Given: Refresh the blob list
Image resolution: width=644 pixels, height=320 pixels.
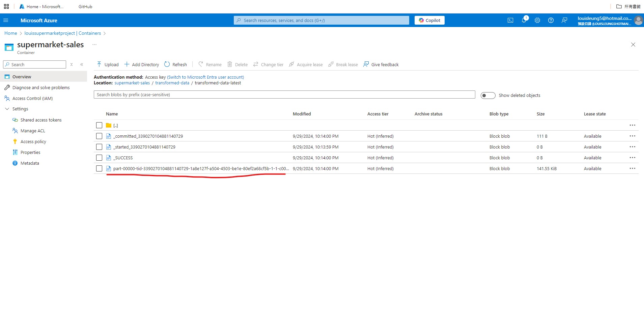Looking at the screenshot, I should tap(175, 64).
